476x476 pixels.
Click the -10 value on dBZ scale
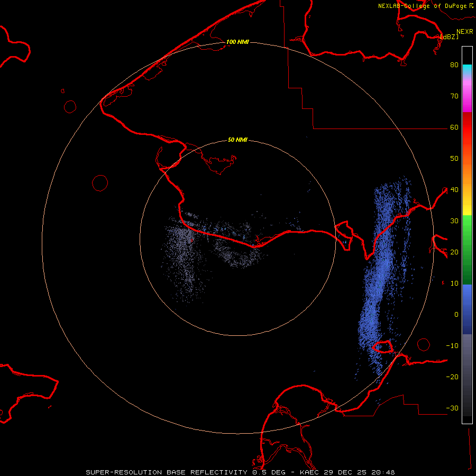[452, 346]
